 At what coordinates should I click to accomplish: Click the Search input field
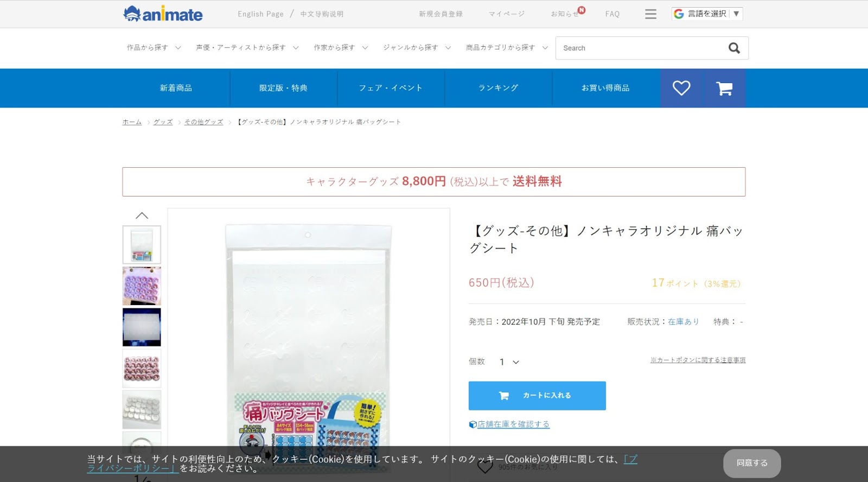coord(640,48)
